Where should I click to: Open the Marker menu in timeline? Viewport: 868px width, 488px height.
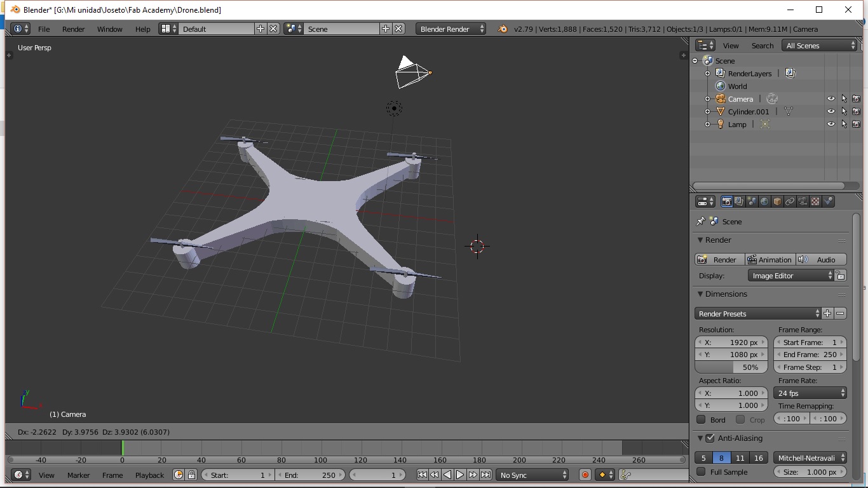tap(78, 475)
